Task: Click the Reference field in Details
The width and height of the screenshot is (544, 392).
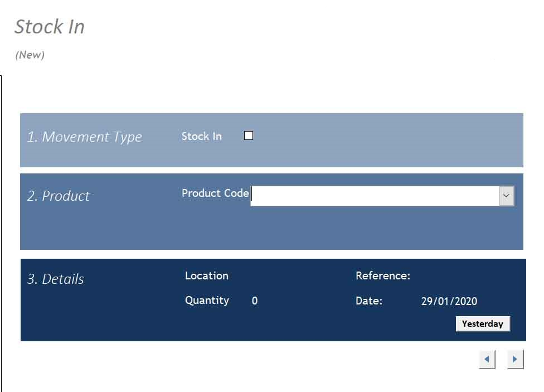Action: tap(383, 275)
